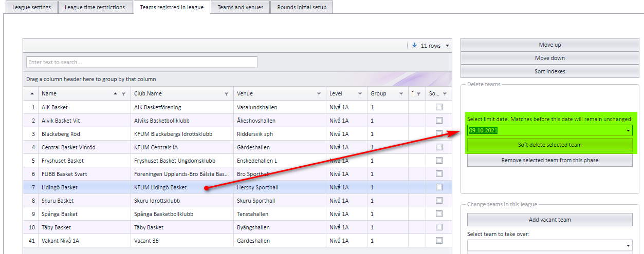Open the filter icon on Club.Name column
This screenshot has width=644, height=254.
[226, 94]
